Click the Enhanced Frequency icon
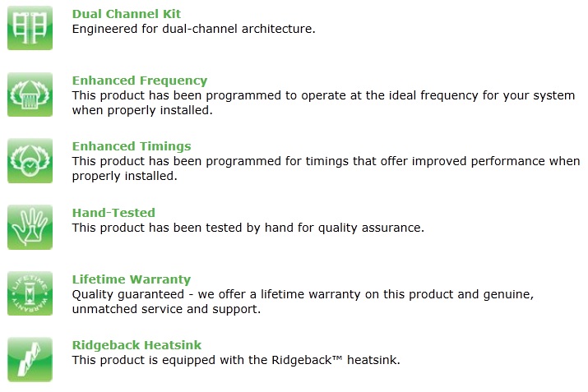Image resolution: width=588 pixels, height=392 pixels. [x=30, y=95]
